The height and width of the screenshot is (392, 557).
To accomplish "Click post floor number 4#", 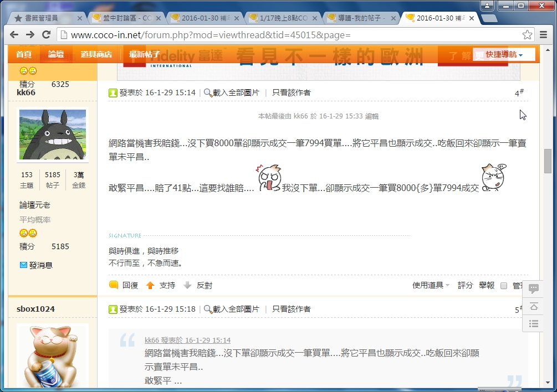I will (519, 93).
